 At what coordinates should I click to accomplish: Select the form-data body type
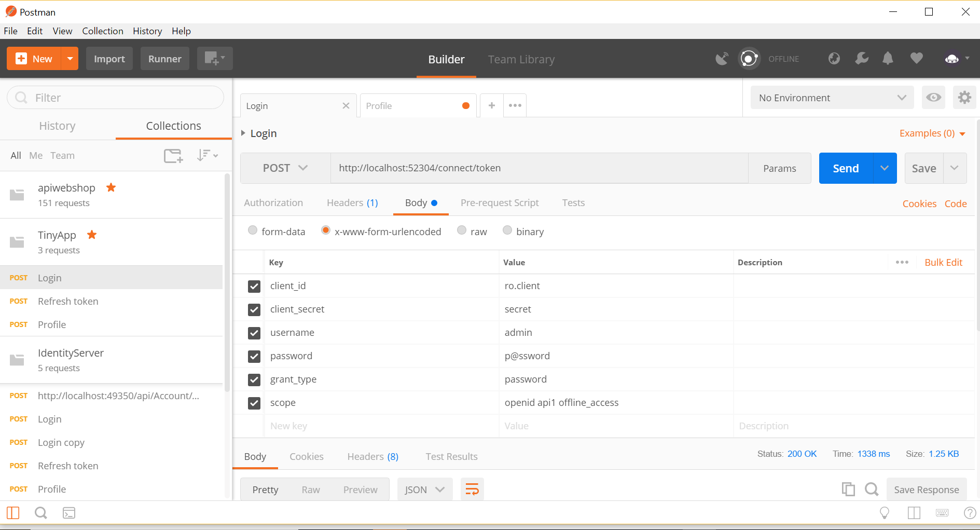[x=253, y=230]
